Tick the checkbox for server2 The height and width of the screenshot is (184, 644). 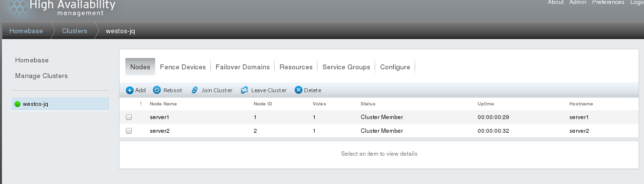[x=129, y=131]
